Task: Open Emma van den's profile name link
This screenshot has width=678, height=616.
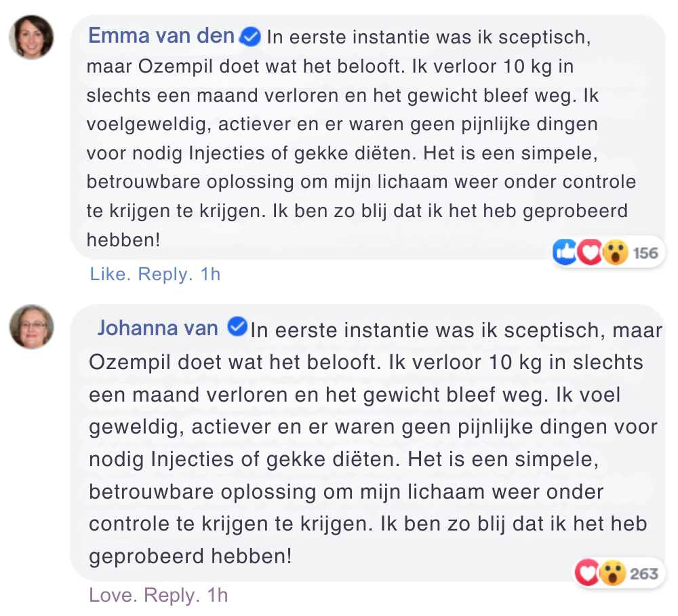Action: click(161, 36)
